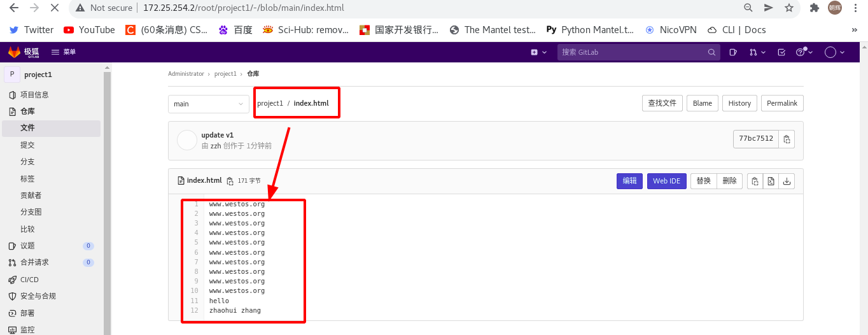The width and height of the screenshot is (868, 335).
Task: Click the Blame button
Action: click(703, 103)
